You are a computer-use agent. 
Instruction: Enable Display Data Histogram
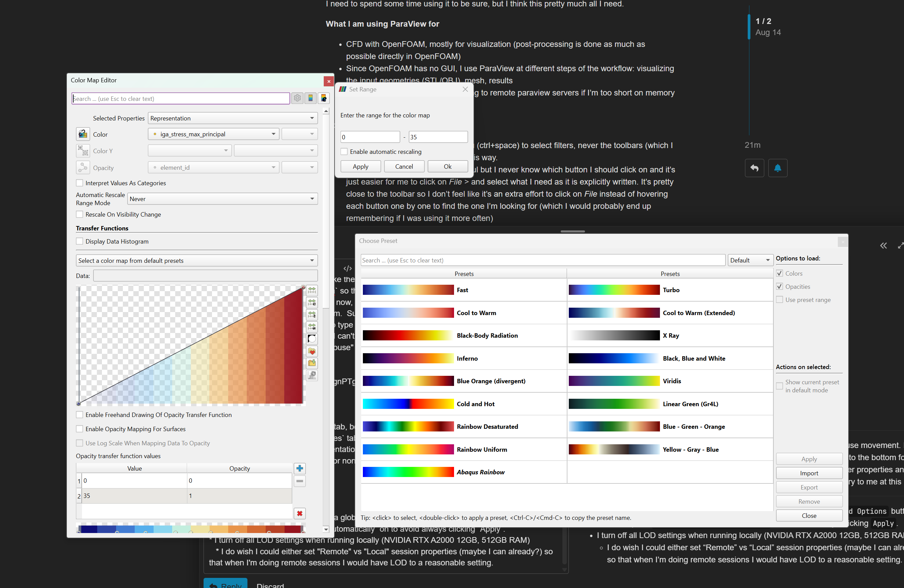[x=79, y=242]
